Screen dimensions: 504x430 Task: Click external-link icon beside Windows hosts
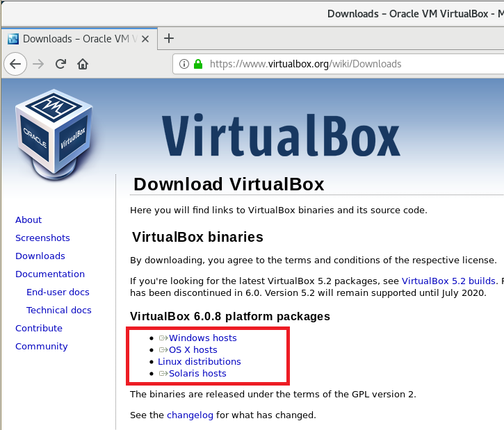163,338
